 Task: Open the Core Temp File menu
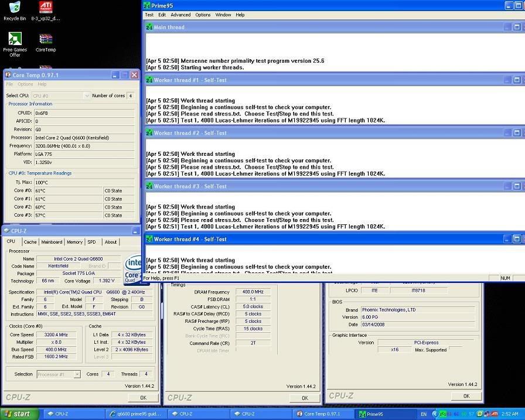tap(9, 84)
